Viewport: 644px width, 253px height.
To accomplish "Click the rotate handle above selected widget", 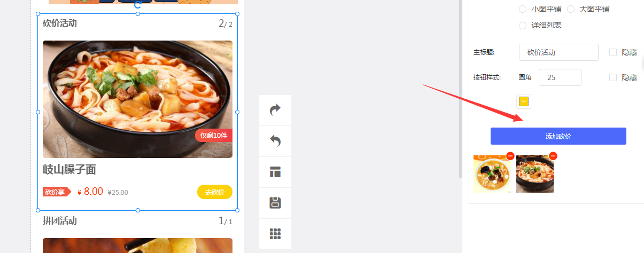I will click(x=138, y=4).
